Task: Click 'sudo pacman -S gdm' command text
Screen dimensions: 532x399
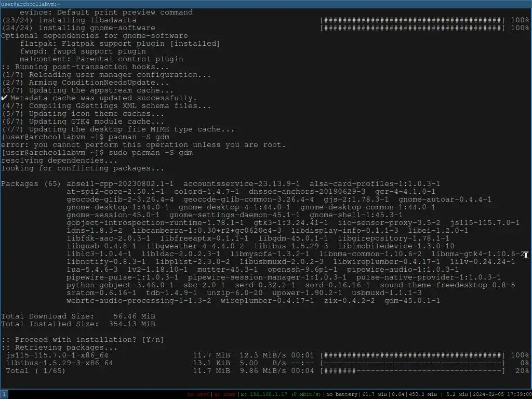Action: point(151,153)
